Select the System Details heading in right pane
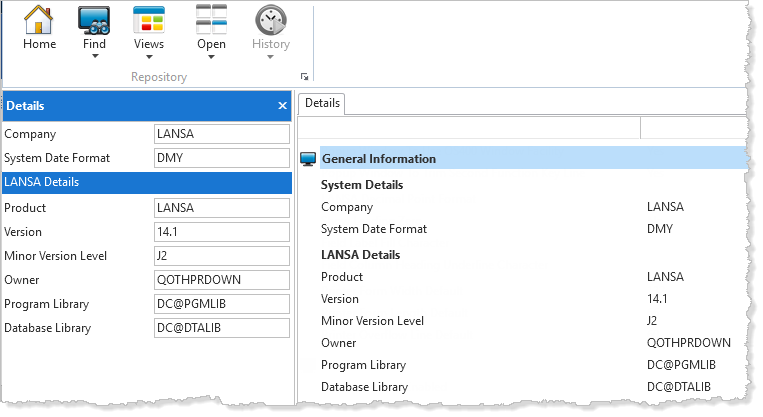Viewport: 763px width, 417px height. coord(362,185)
